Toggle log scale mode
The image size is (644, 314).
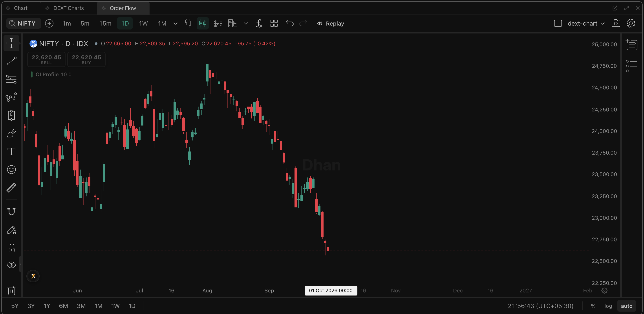608,306
